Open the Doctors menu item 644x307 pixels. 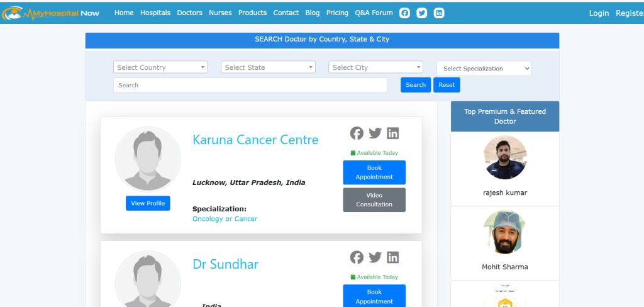[x=190, y=13]
